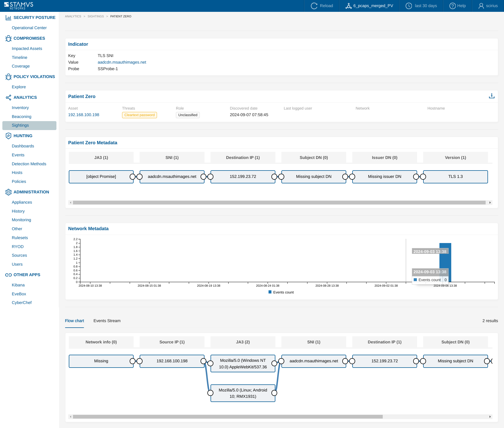Open asset 192.168.100.198 link
Image resolution: width=504 pixels, height=428 pixels.
(83, 115)
